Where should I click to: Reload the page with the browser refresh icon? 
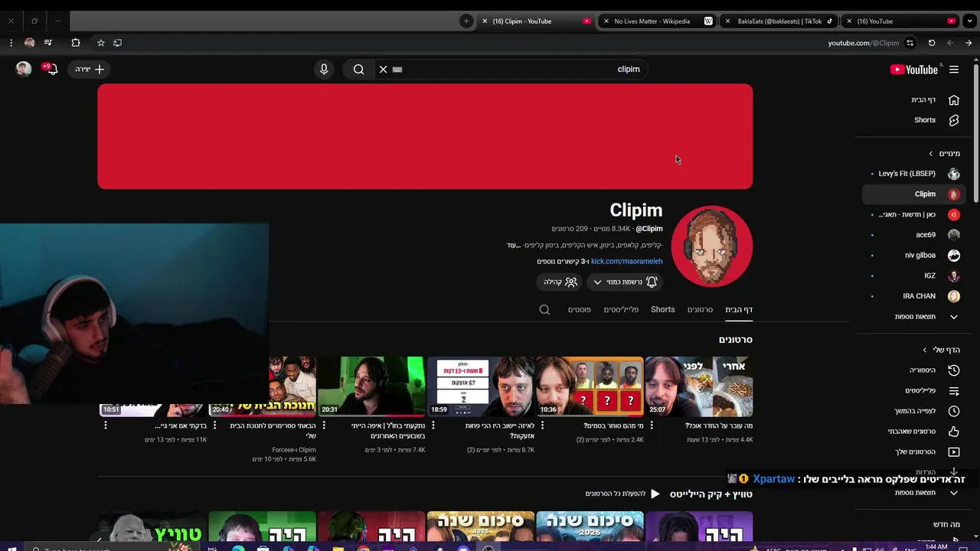(932, 43)
